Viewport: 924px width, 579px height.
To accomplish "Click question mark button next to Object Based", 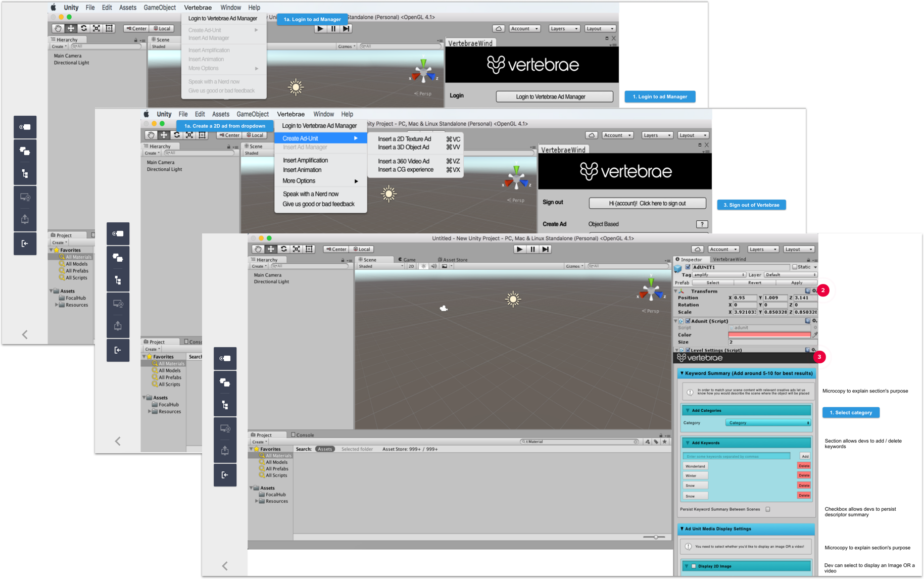I will (702, 224).
